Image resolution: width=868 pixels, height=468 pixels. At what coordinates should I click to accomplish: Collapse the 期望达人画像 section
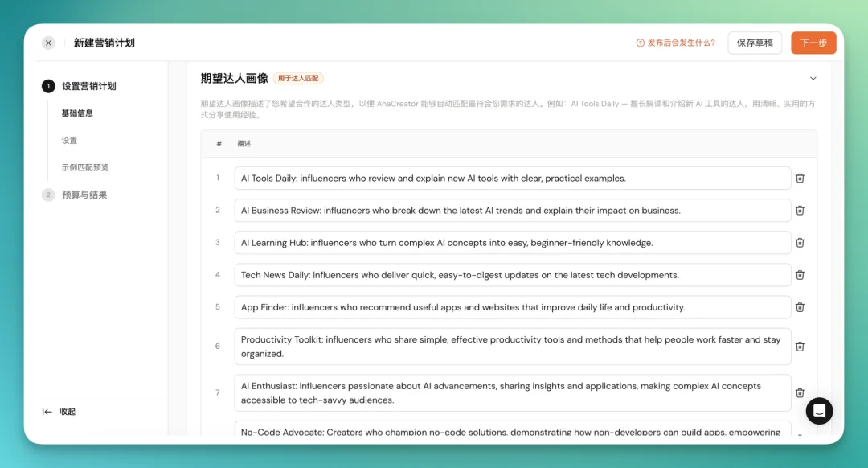click(x=813, y=78)
